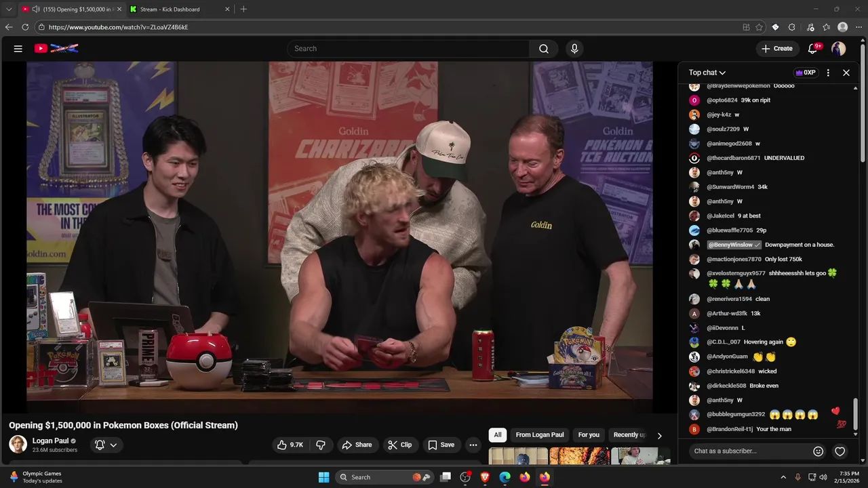
Task: Click @BennyWinslow username in chat
Action: pos(735,245)
